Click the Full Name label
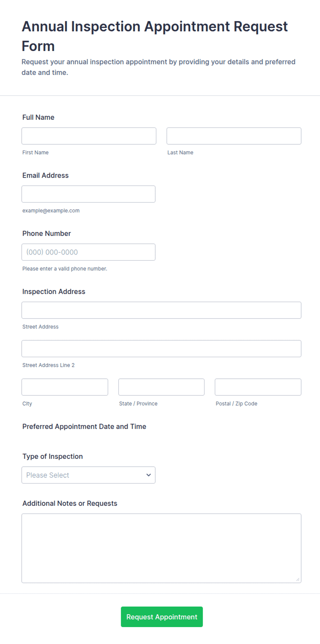The height and width of the screenshot is (644, 320). coord(38,117)
